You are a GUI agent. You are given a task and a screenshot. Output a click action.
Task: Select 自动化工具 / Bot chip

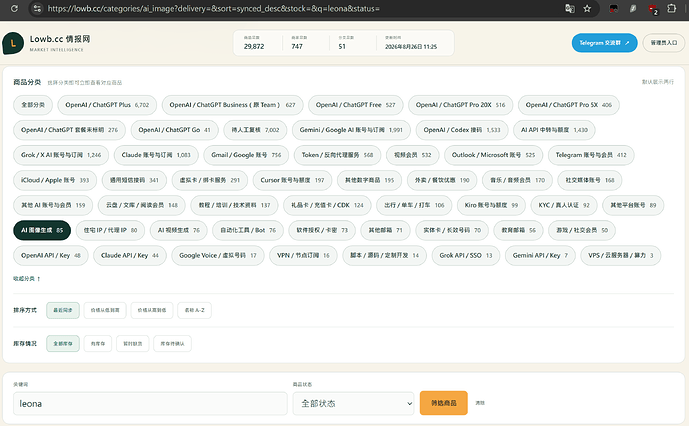click(x=248, y=230)
